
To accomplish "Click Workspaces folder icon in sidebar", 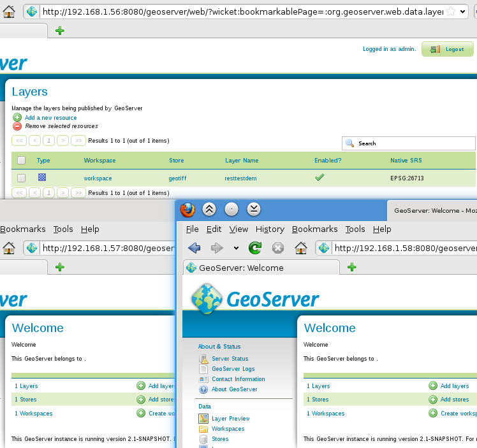I will (x=203, y=429).
